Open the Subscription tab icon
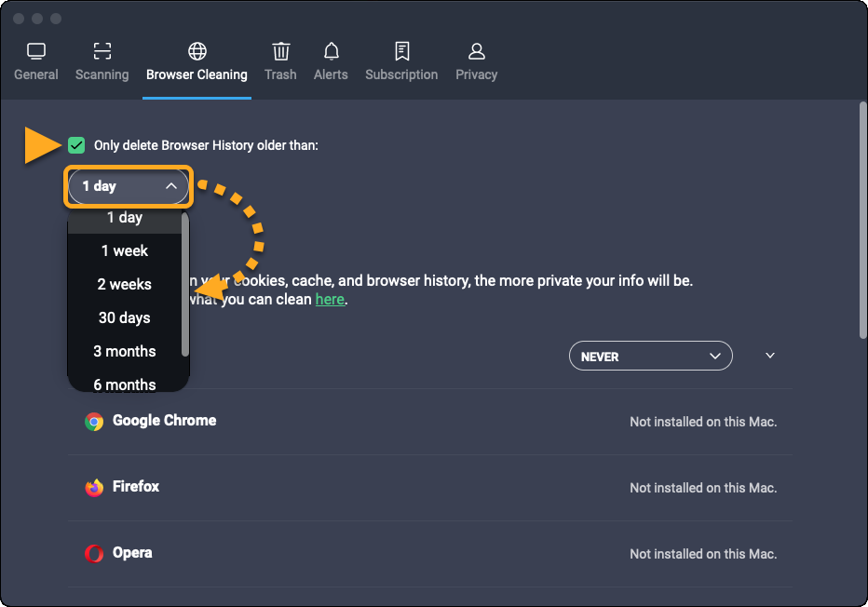868x607 pixels. (401, 51)
